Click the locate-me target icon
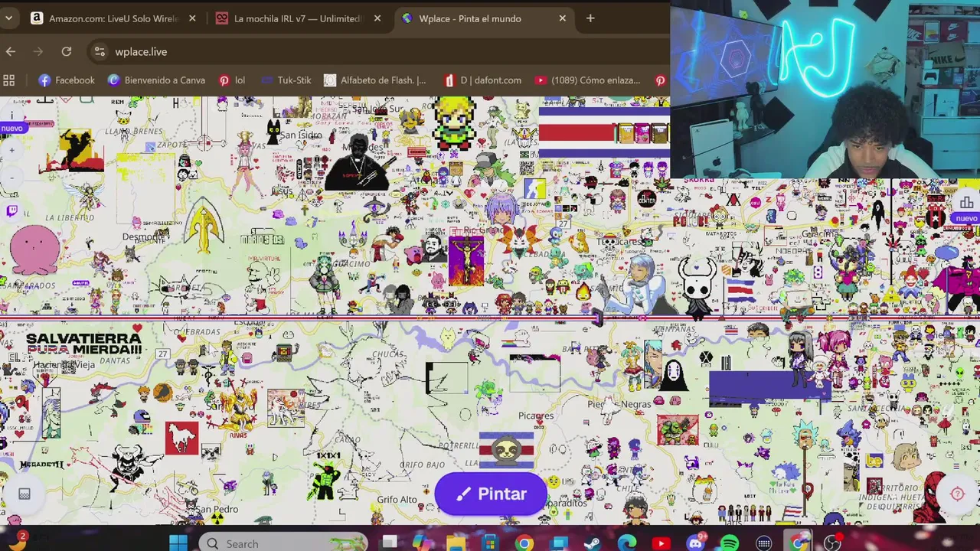Viewport: 980px width, 551px height. 957,494
